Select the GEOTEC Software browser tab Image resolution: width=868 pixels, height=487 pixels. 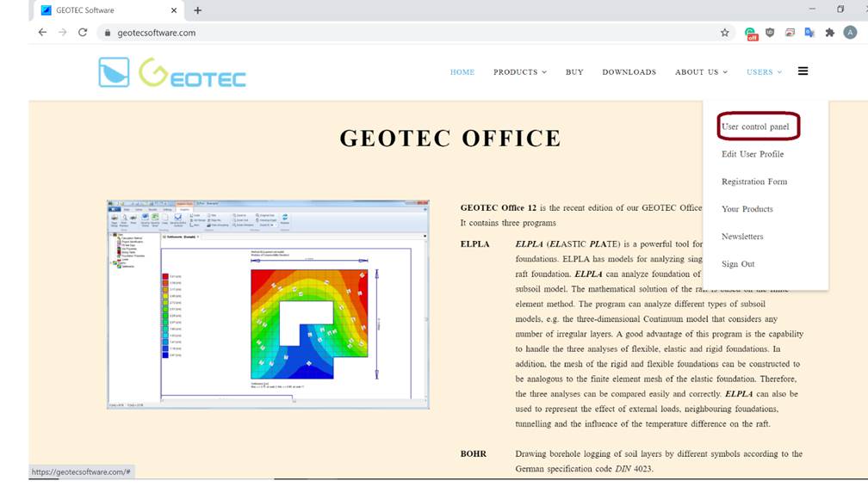(x=108, y=10)
